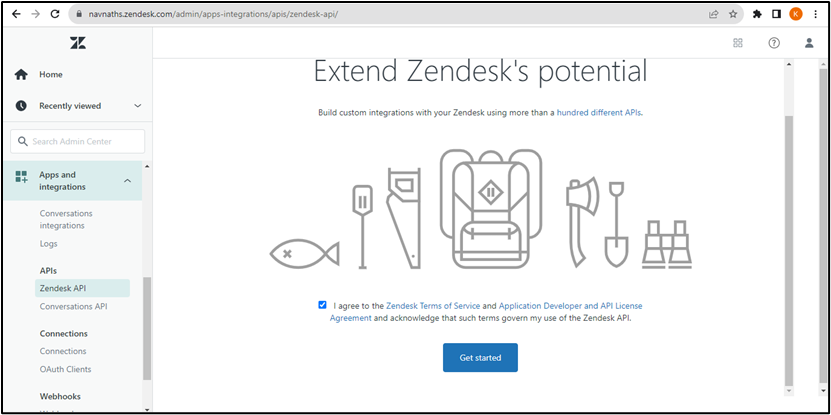Focus the Search Admin Center field
The image size is (831, 415).
coord(80,141)
